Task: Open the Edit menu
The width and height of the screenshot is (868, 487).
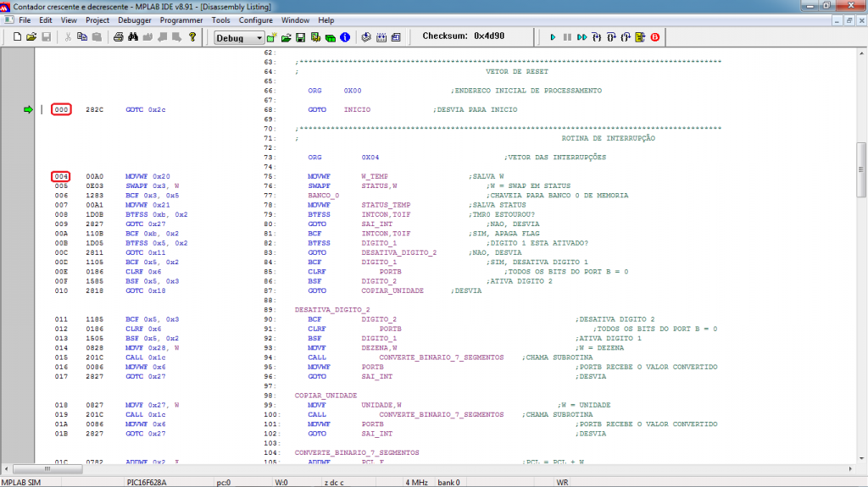Action: click(46, 20)
